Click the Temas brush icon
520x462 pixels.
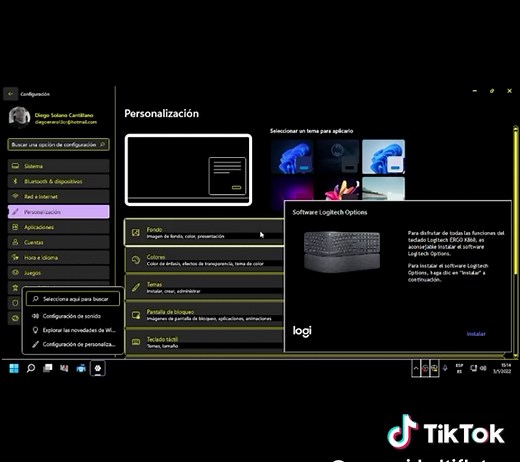[136, 287]
